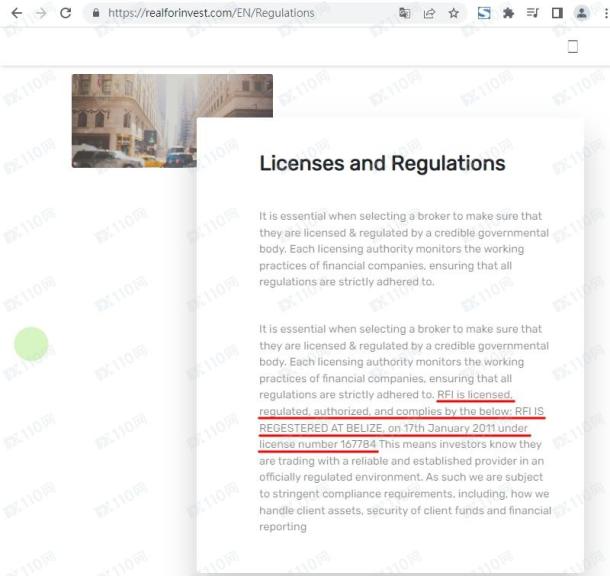The width and height of the screenshot is (610, 576).
Task: Click the Licenses and Regulations heading
Action: (x=382, y=163)
